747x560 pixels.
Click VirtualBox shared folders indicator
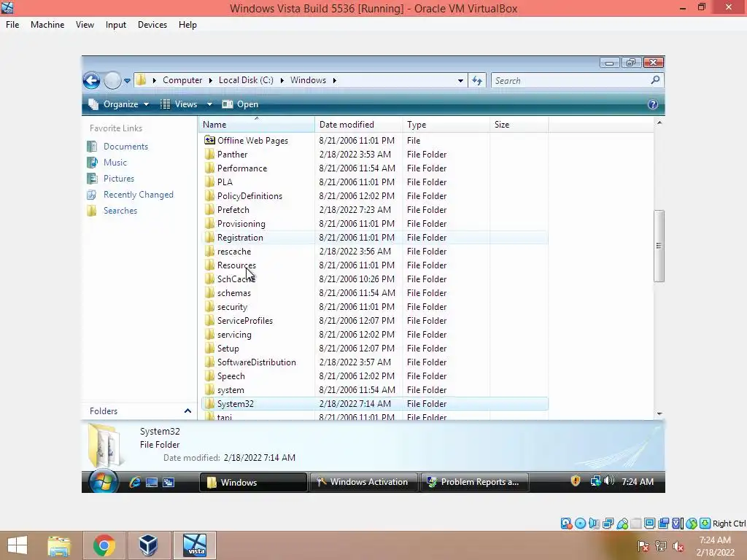(636, 524)
